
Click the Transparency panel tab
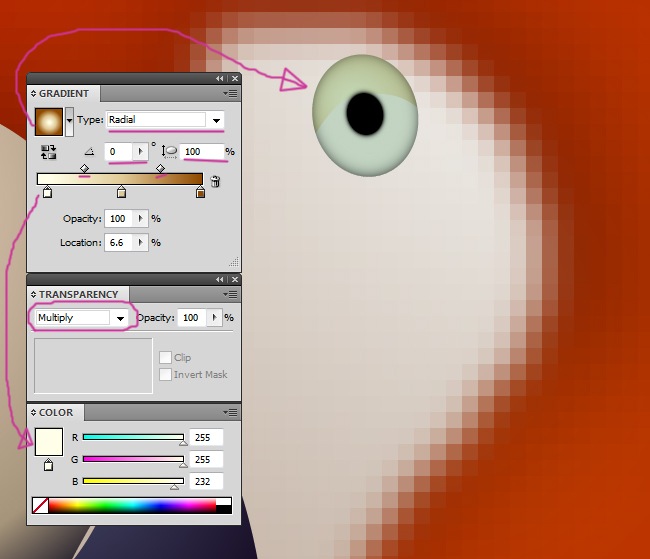[x=78, y=294]
